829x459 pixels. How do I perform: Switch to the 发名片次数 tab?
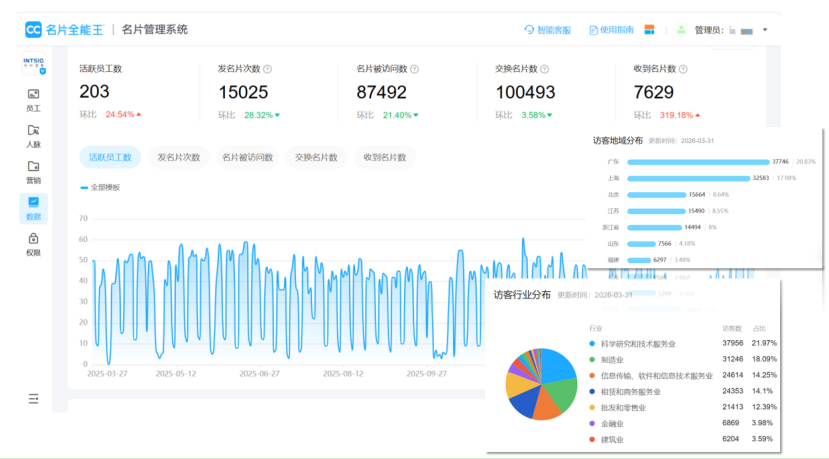point(179,157)
